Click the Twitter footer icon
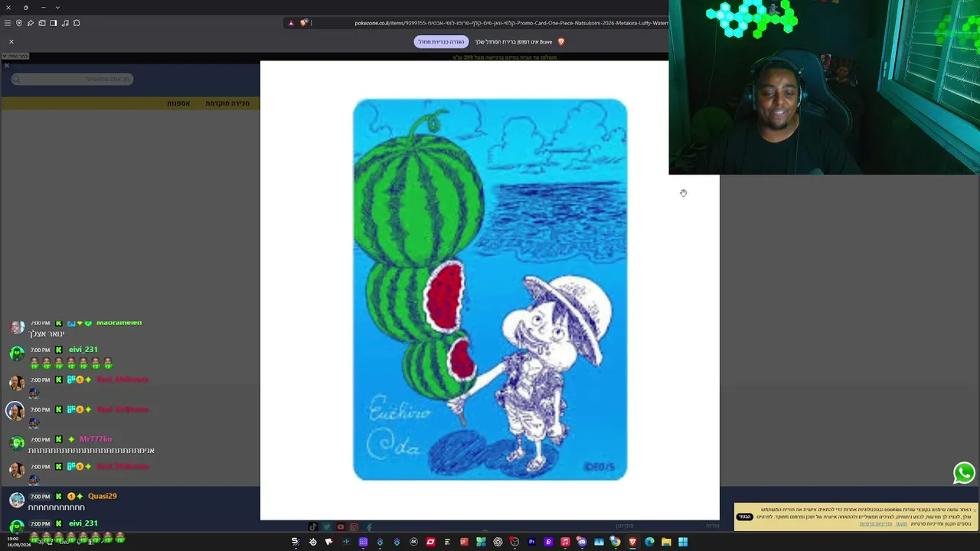The height and width of the screenshot is (551, 980). 327,527
